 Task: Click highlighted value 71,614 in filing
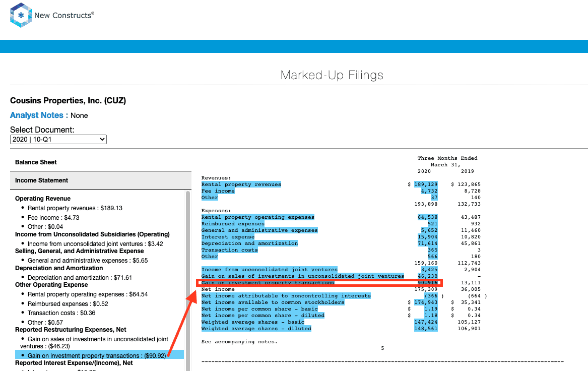[x=427, y=243]
